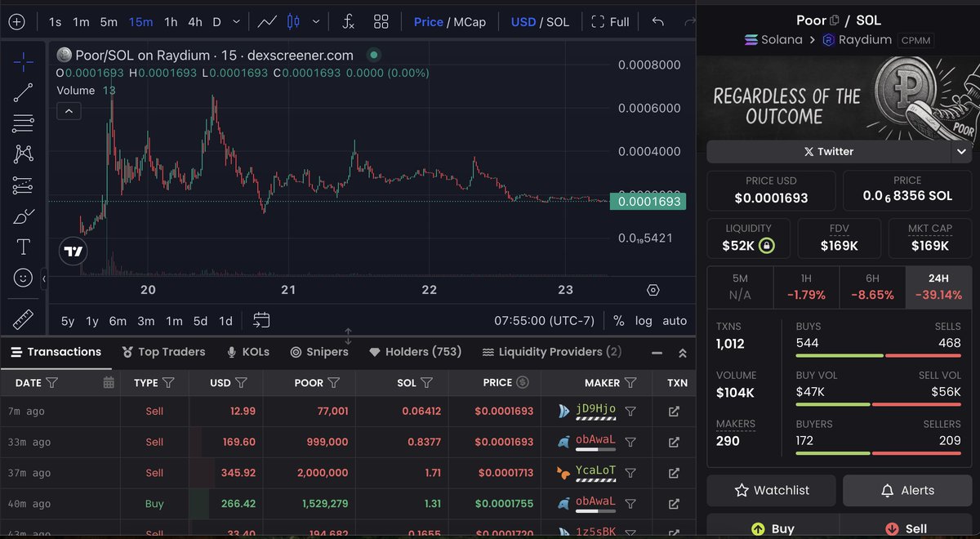This screenshot has height=539, width=980.
Task: Click the compare/add symbol plus icon
Action: pos(16,22)
